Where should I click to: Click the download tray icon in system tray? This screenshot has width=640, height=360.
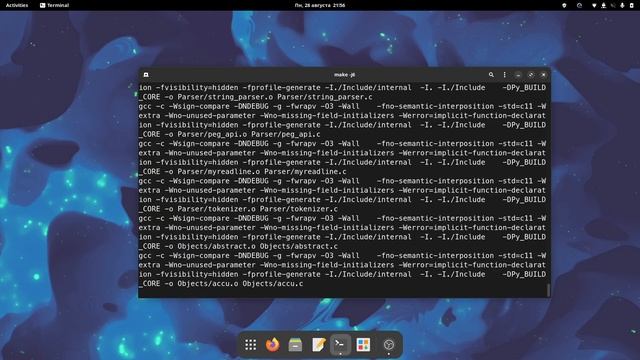click(x=603, y=5)
